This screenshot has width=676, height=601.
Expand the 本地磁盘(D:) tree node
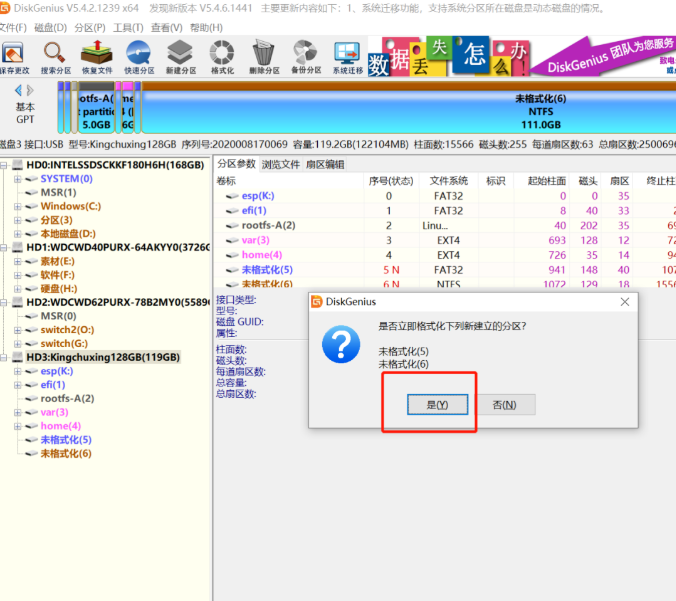18,234
